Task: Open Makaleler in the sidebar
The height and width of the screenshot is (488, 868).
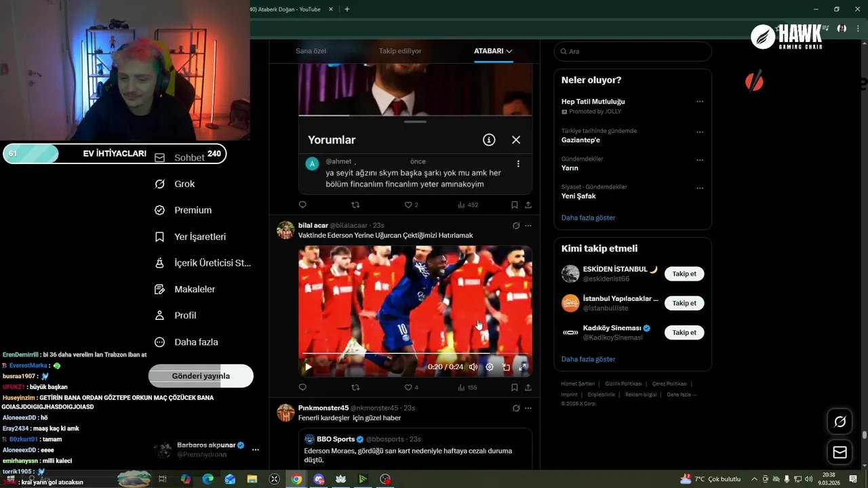Action: point(185,289)
